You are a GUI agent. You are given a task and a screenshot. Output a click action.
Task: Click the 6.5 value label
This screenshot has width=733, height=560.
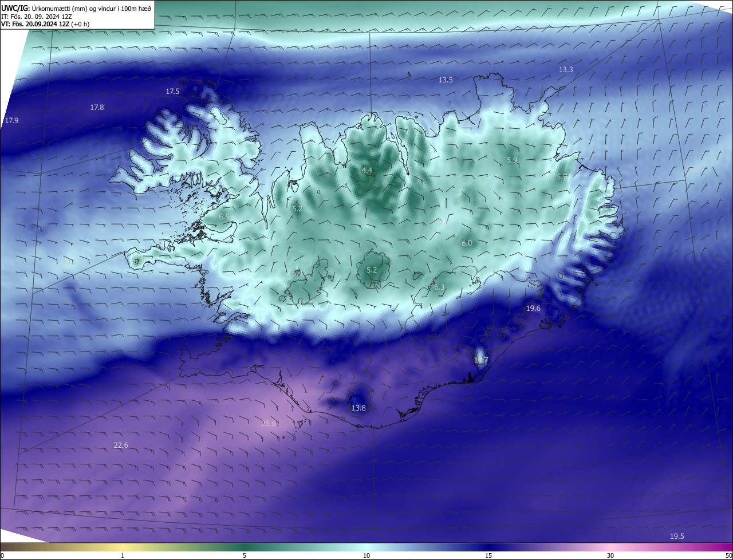pos(224,217)
